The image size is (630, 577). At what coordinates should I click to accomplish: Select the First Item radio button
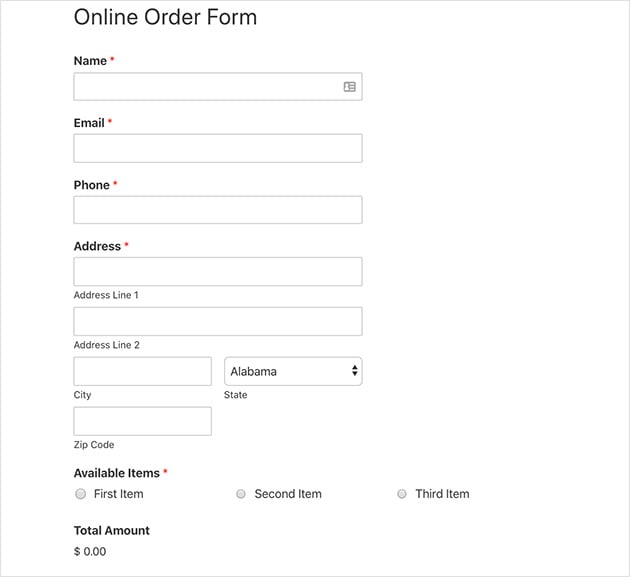click(81, 493)
